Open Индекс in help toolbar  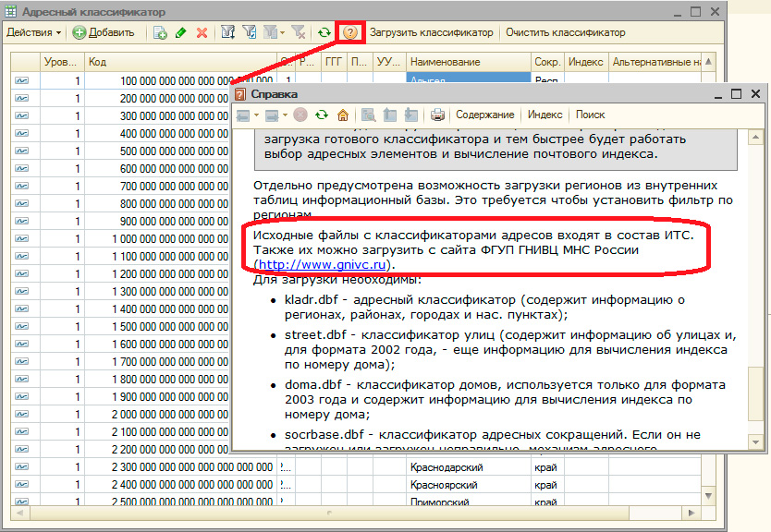point(545,115)
